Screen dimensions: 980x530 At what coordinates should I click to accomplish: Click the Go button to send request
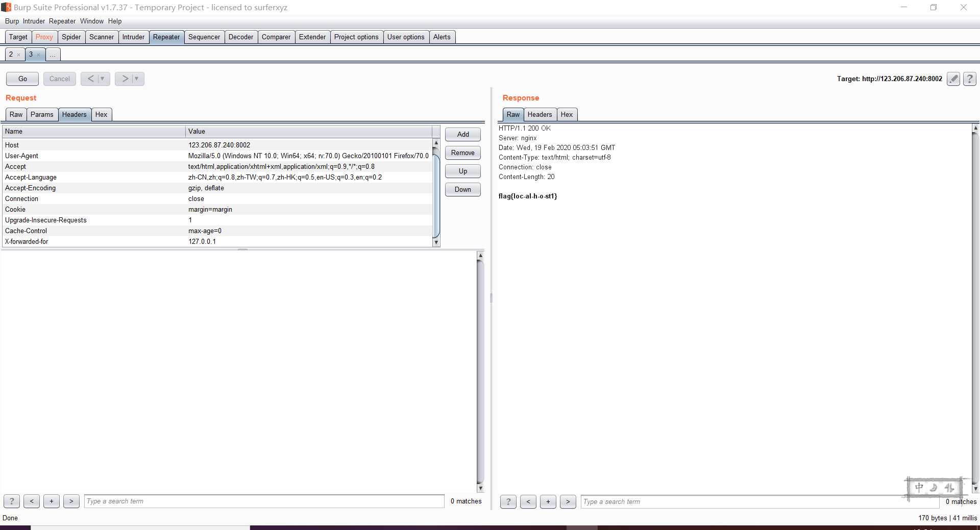(22, 79)
